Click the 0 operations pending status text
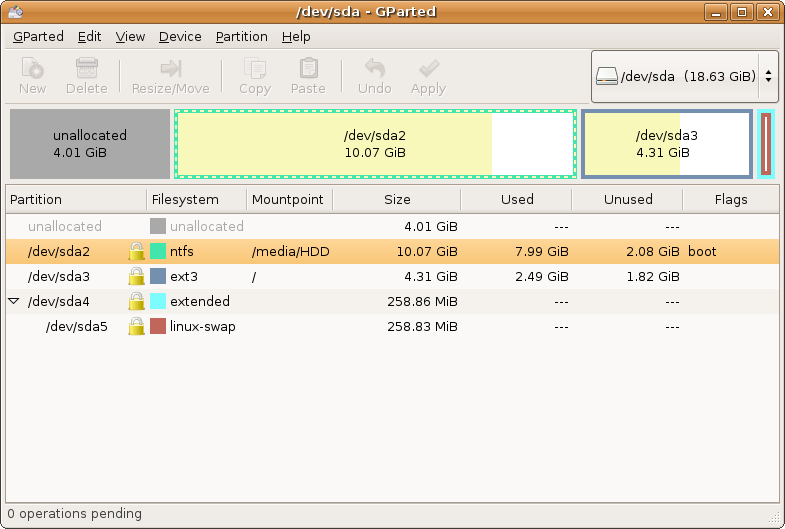785x529 pixels. click(x=75, y=513)
